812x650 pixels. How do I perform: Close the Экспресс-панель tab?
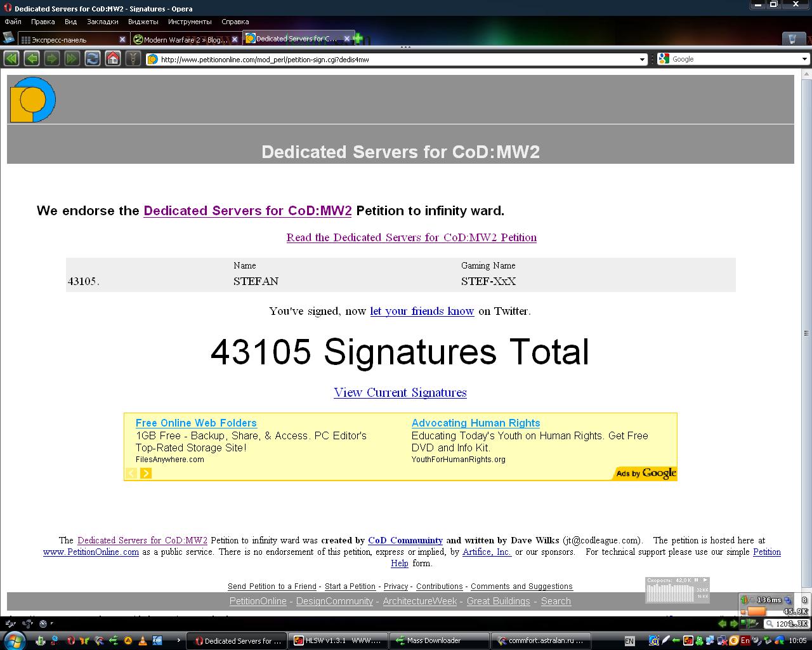point(122,39)
